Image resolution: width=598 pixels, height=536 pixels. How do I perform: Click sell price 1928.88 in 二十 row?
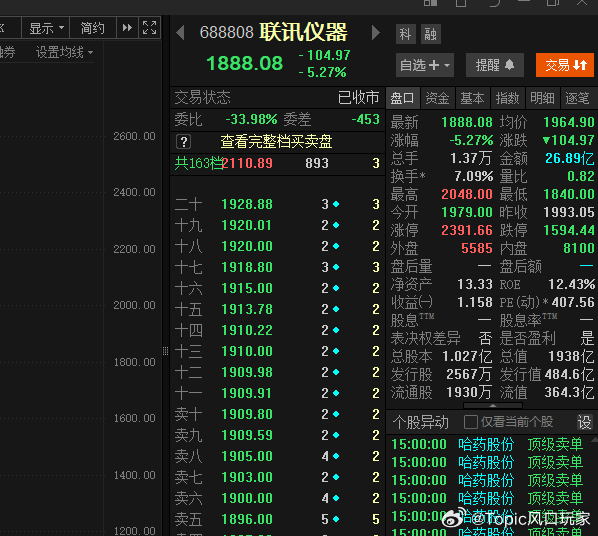pyautogui.click(x=247, y=204)
